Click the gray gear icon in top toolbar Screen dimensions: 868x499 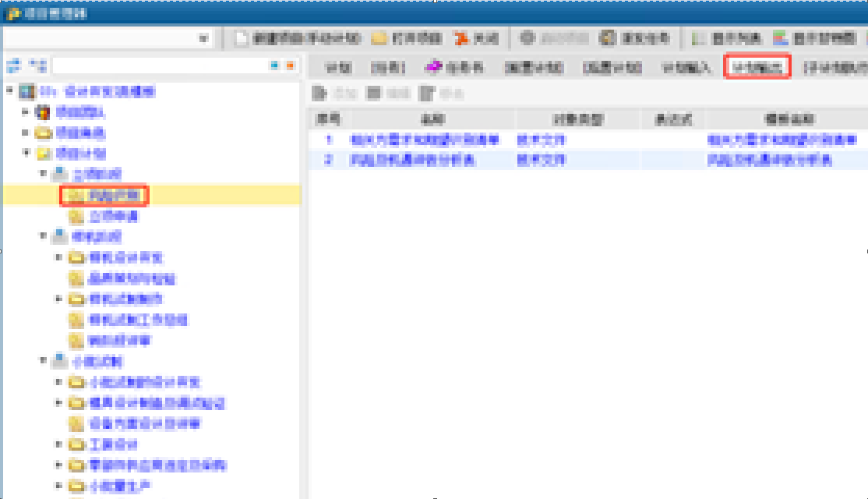[527, 37]
